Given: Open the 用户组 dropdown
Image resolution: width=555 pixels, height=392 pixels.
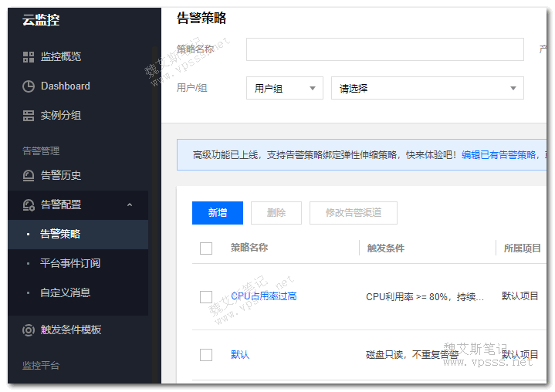Looking at the screenshot, I should (285, 88).
